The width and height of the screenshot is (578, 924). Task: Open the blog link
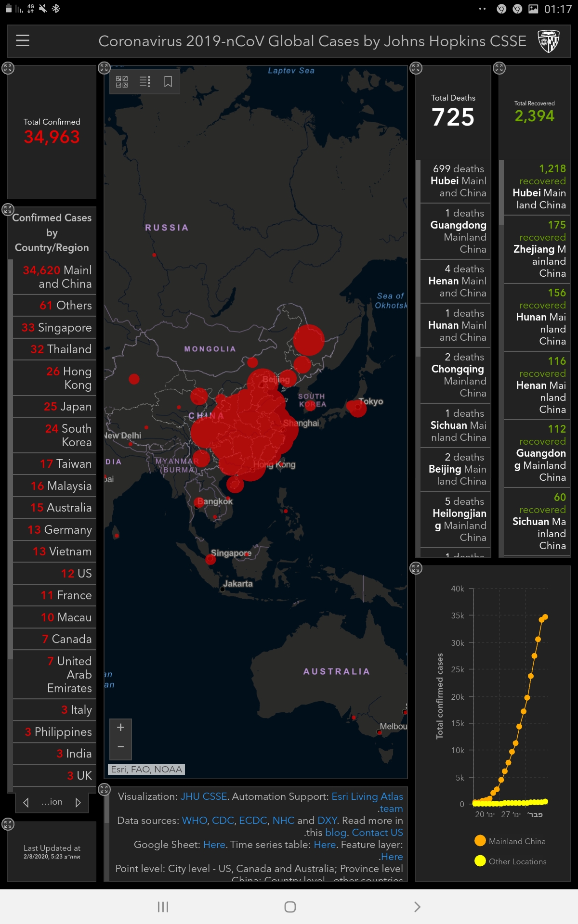(x=336, y=833)
